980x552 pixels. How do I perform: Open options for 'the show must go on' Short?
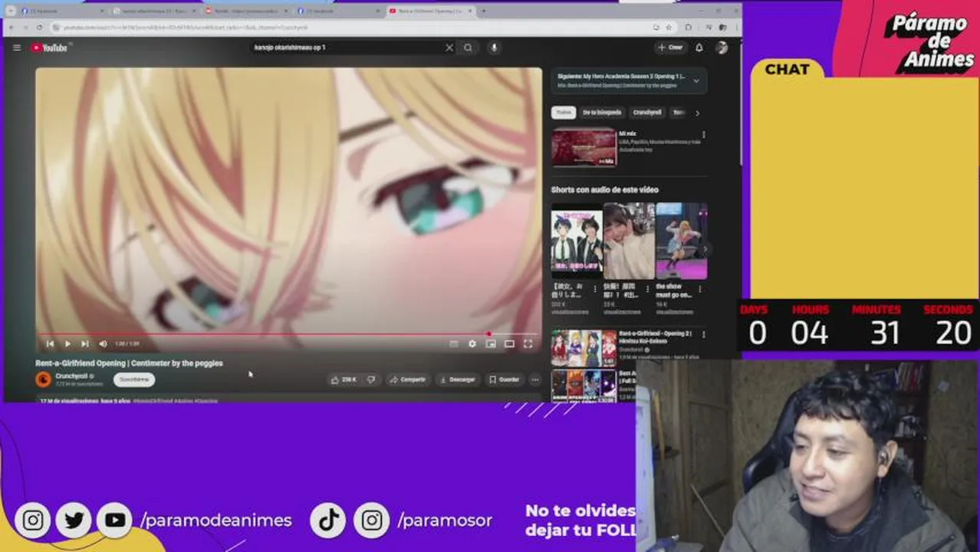coord(700,289)
